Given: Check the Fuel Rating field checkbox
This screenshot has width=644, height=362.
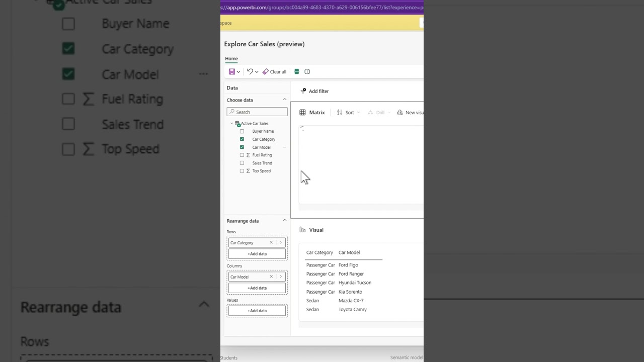Looking at the screenshot, I should (242, 155).
